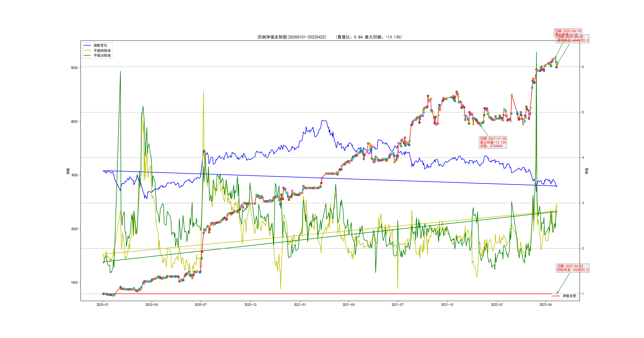The width and height of the screenshot is (644, 338).
Task: Click the 2021-10 x-axis tick label
Action: pos(447,305)
